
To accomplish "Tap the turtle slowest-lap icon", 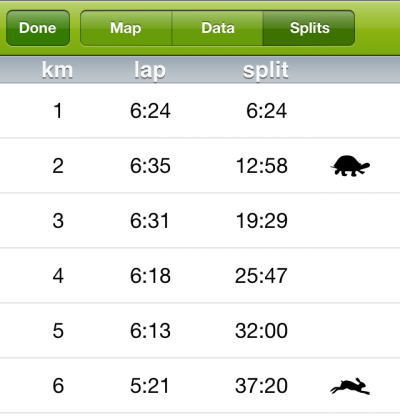I will coord(350,165).
